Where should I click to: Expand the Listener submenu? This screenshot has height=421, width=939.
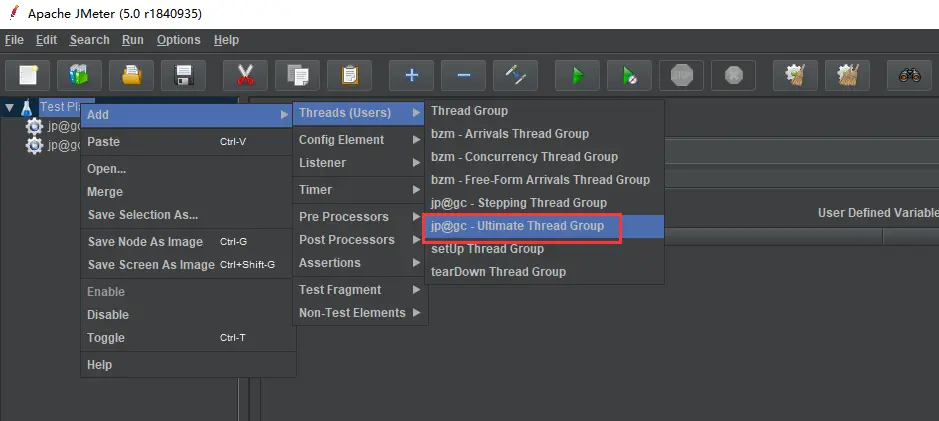coord(360,163)
